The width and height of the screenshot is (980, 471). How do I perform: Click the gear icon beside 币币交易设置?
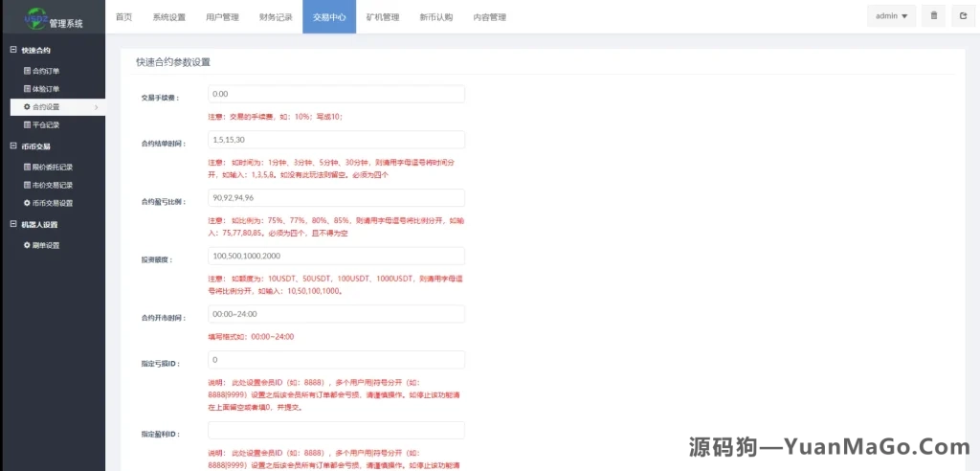(27, 203)
